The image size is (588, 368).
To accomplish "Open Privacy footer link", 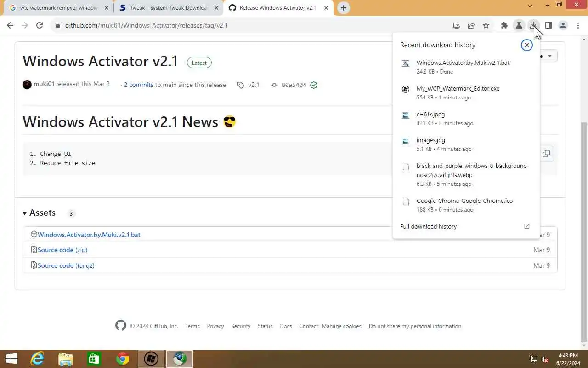I will (215, 326).
